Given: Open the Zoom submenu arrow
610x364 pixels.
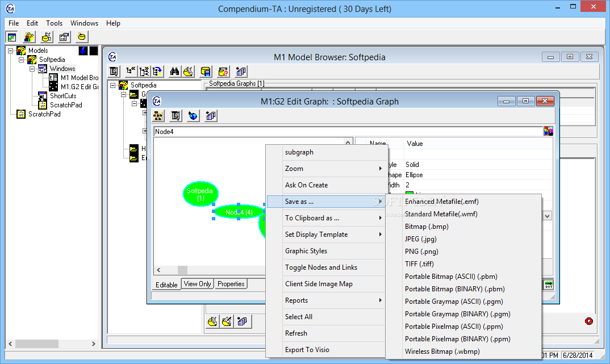Looking at the screenshot, I should (380, 169).
